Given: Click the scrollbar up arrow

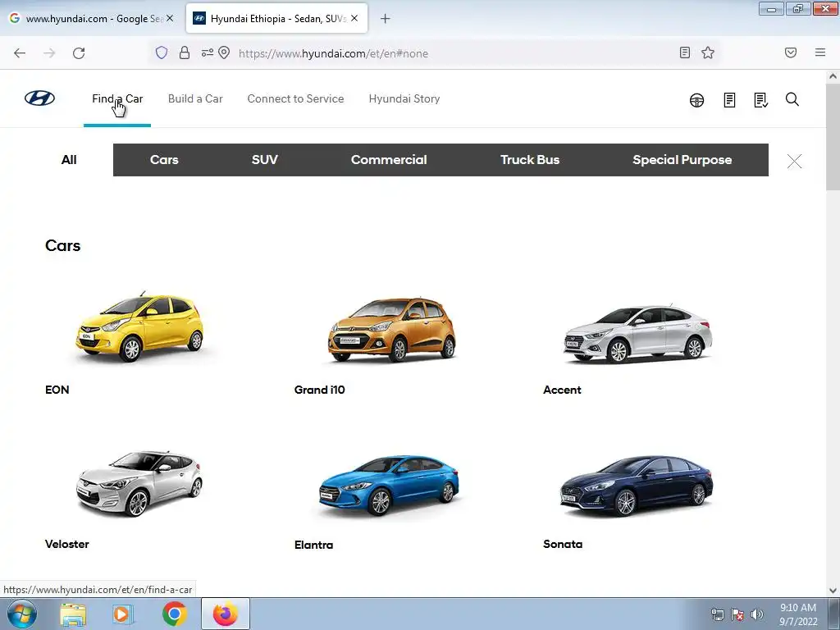Looking at the screenshot, I should tap(833, 76).
